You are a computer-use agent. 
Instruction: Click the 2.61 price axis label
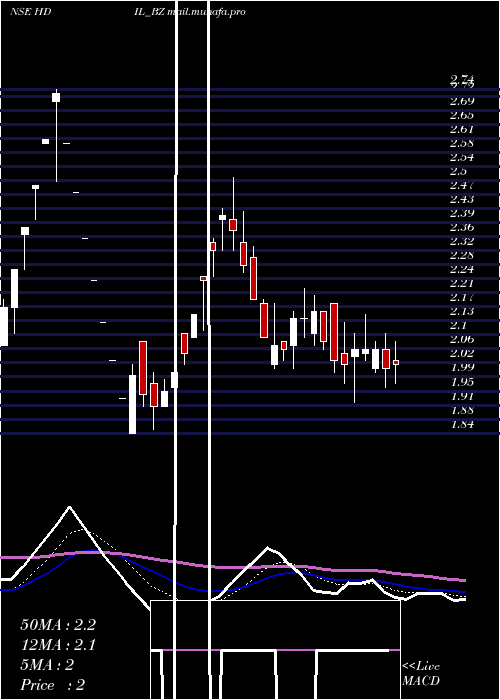tap(462, 129)
